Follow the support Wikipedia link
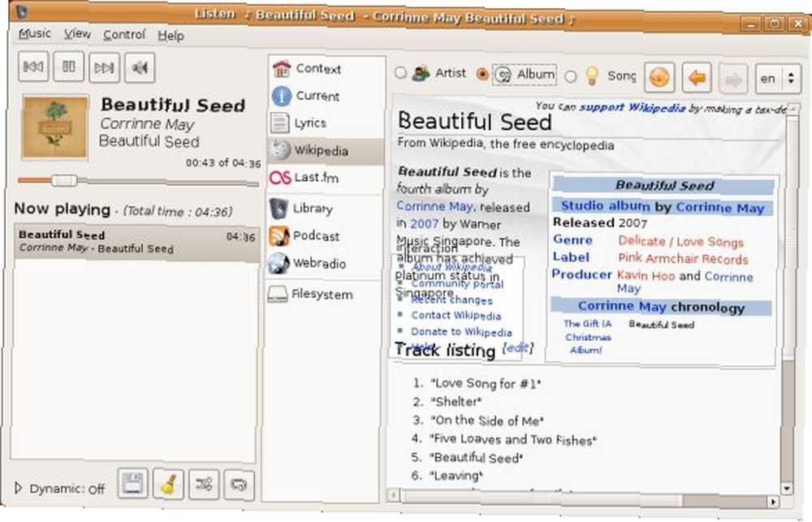The image size is (812, 522). tap(632, 107)
